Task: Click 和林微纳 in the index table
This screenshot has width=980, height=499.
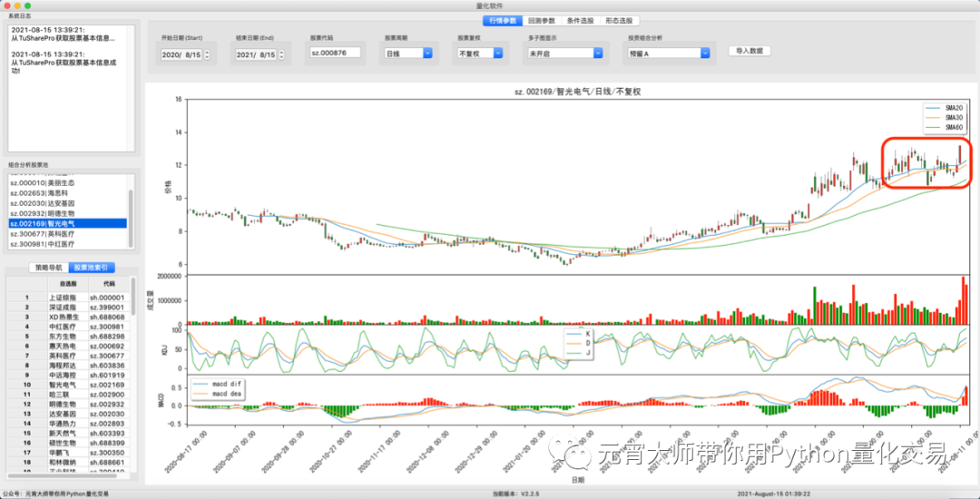Action: 67,462
